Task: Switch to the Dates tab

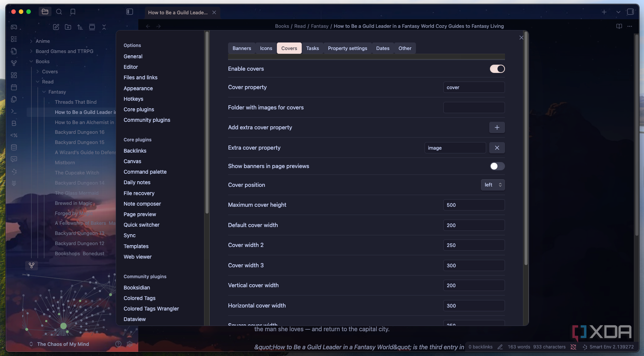Action: (x=382, y=48)
